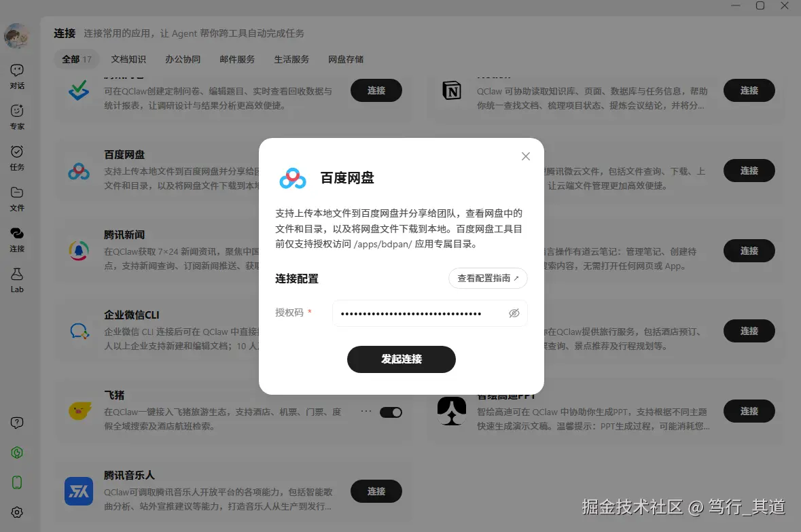801x532 pixels.
Task: Click the Notion N icon
Action: [452, 91]
